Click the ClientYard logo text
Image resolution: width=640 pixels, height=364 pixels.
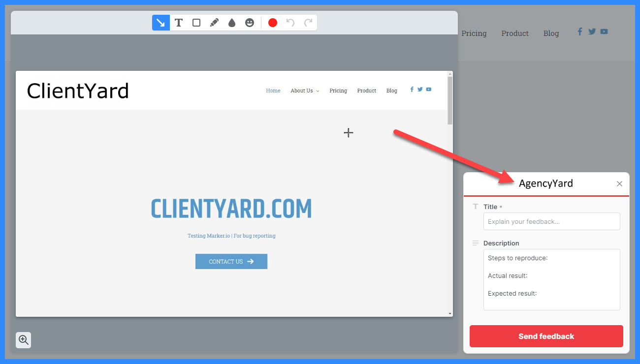(78, 91)
